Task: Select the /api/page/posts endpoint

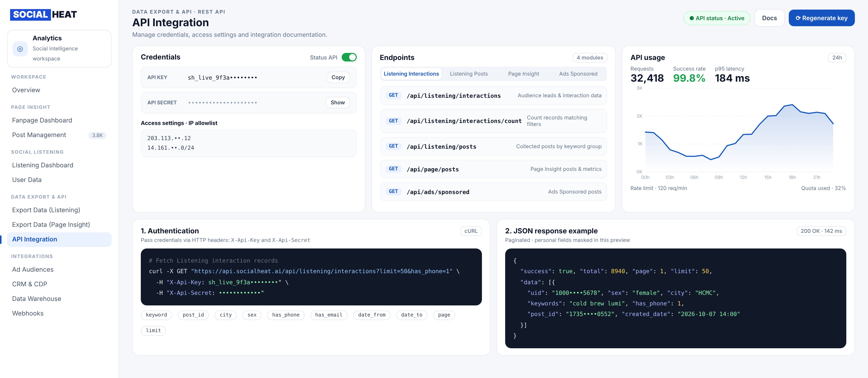Action: (493, 169)
